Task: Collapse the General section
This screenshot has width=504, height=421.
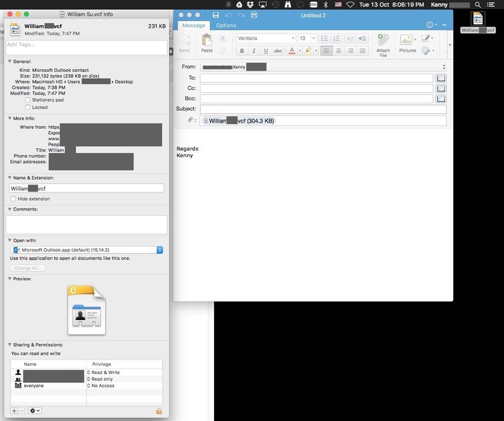Action: pyautogui.click(x=10, y=62)
